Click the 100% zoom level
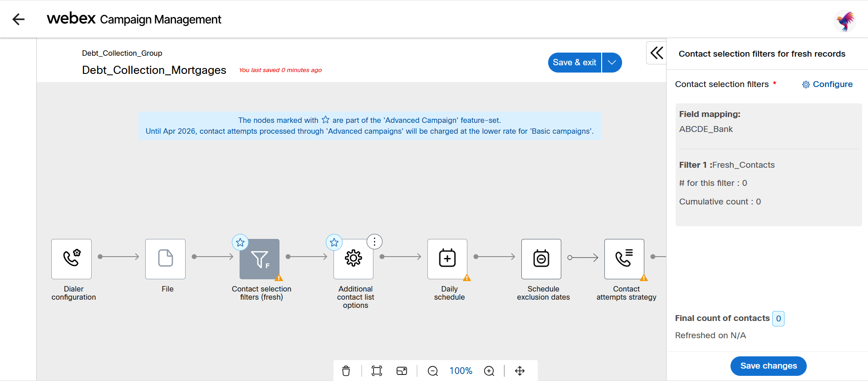 point(461,371)
